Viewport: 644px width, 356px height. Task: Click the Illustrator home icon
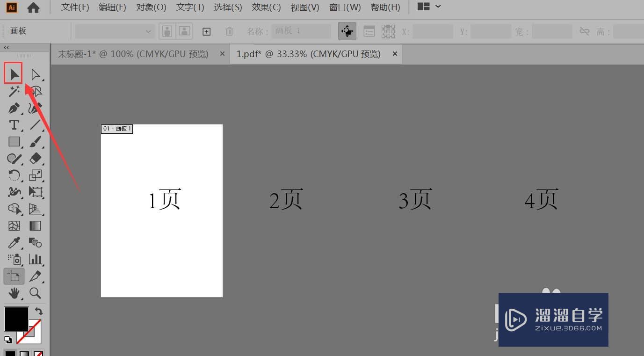[x=33, y=7]
